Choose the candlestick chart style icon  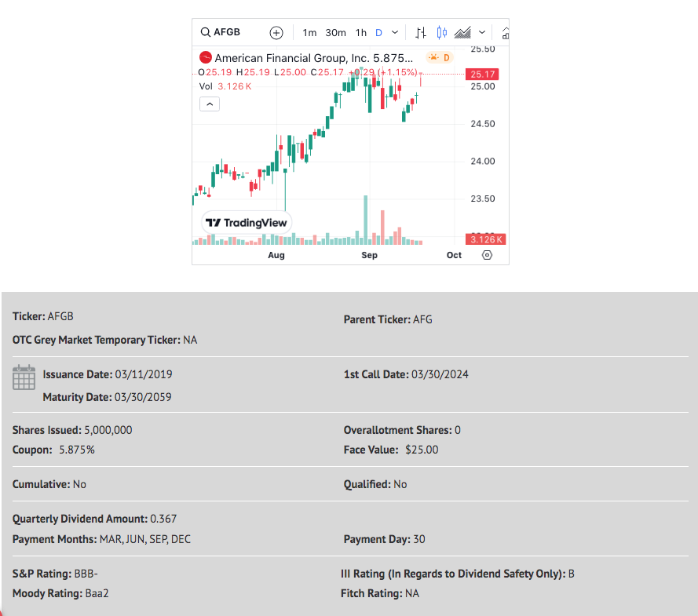[441, 32]
